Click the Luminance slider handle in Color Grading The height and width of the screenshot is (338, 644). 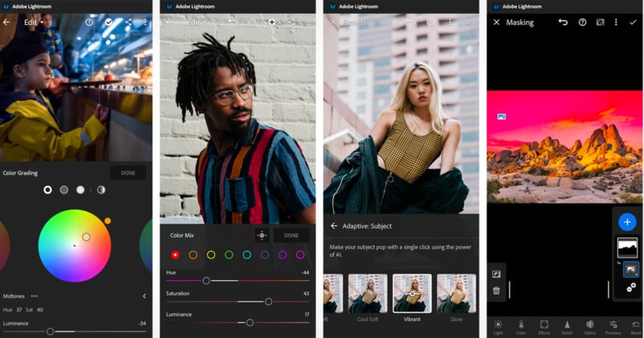point(50,331)
